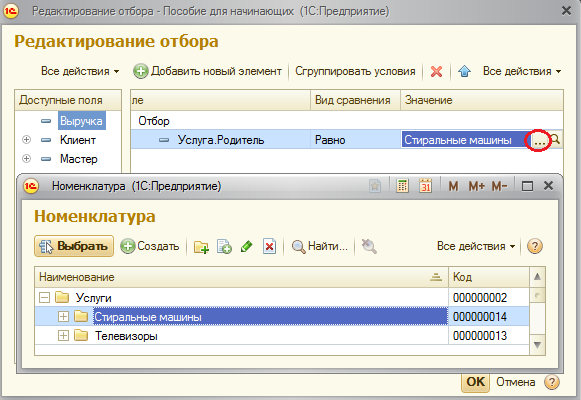Click 'M+' memory add button
This screenshot has width=581, height=400.
pos(477,186)
